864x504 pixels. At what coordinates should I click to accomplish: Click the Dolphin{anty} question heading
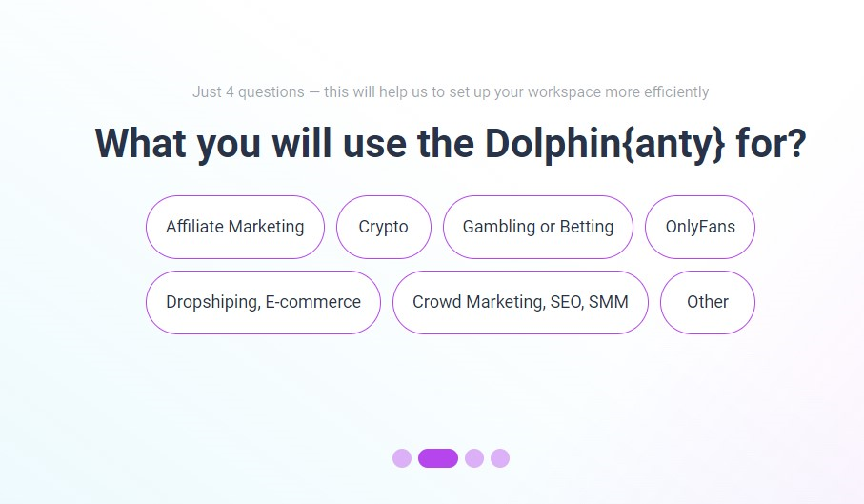(x=451, y=144)
